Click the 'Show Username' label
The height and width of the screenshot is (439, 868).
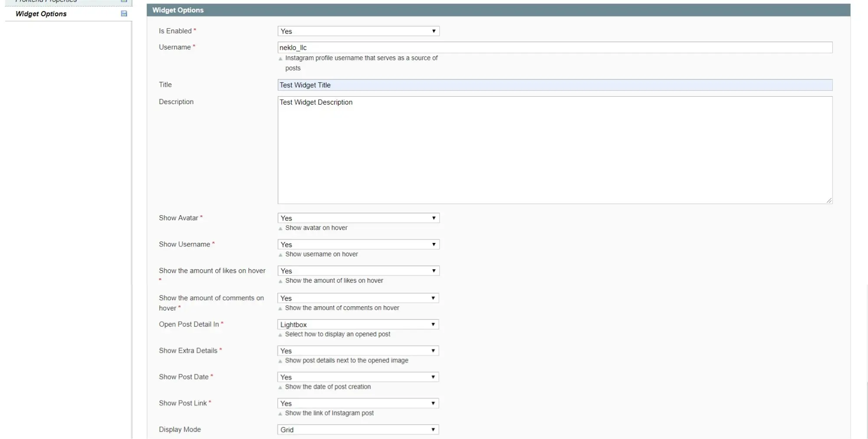[x=184, y=245]
